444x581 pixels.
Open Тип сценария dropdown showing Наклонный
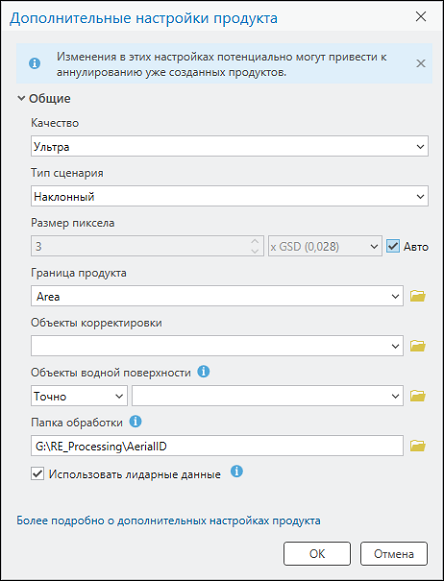point(230,196)
